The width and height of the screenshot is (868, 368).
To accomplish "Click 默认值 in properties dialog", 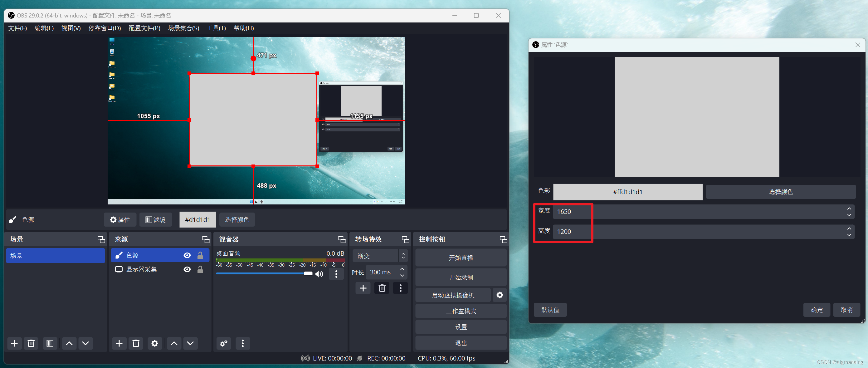I will tap(550, 310).
